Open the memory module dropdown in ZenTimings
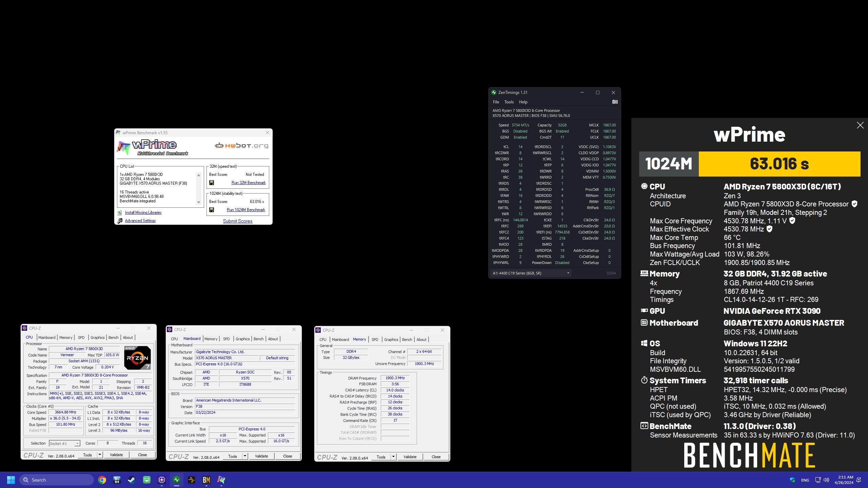868x488 pixels. (x=531, y=273)
